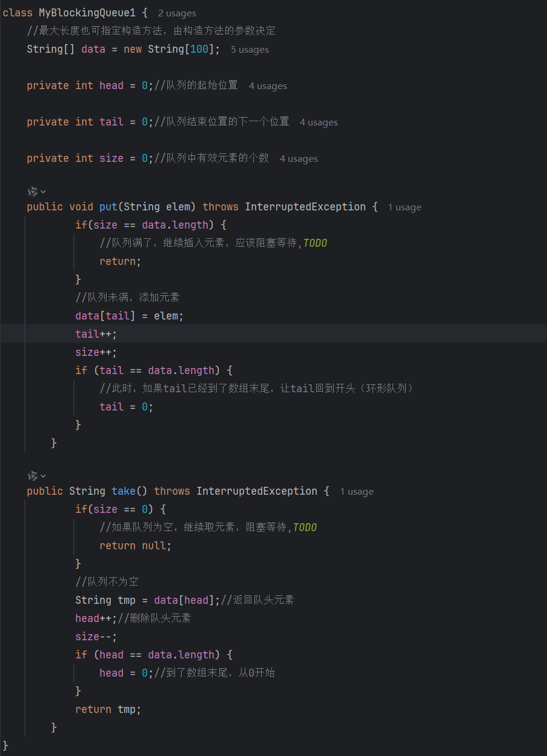Open the '5 usages' hint for data array
This screenshot has height=756, width=547.
pyautogui.click(x=250, y=49)
